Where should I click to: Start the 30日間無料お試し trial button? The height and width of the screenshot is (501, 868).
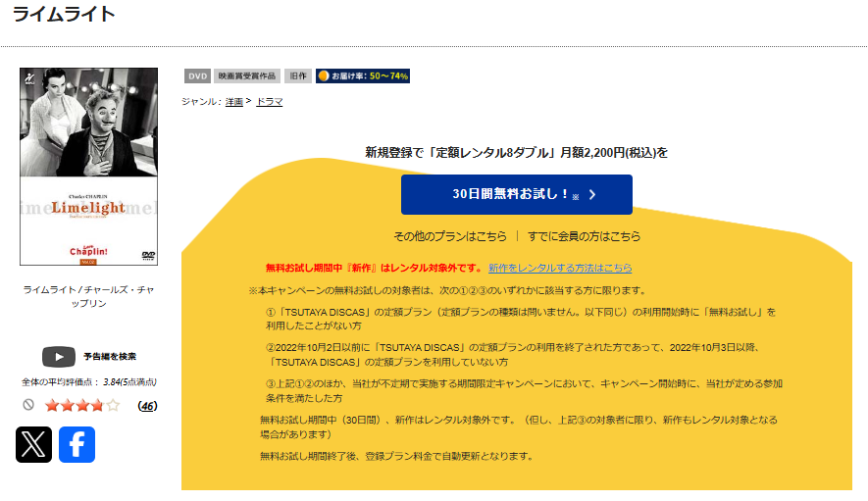[517, 194]
